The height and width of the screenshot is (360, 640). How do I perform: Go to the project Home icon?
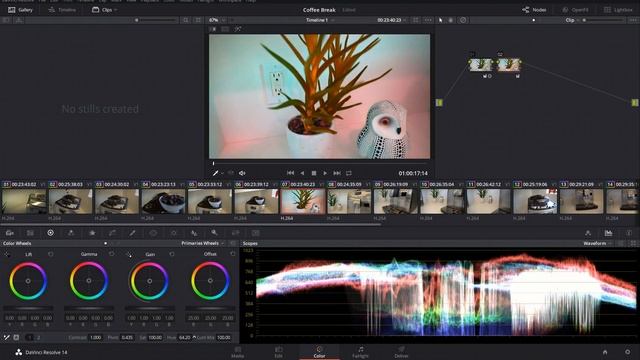tap(605, 352)
